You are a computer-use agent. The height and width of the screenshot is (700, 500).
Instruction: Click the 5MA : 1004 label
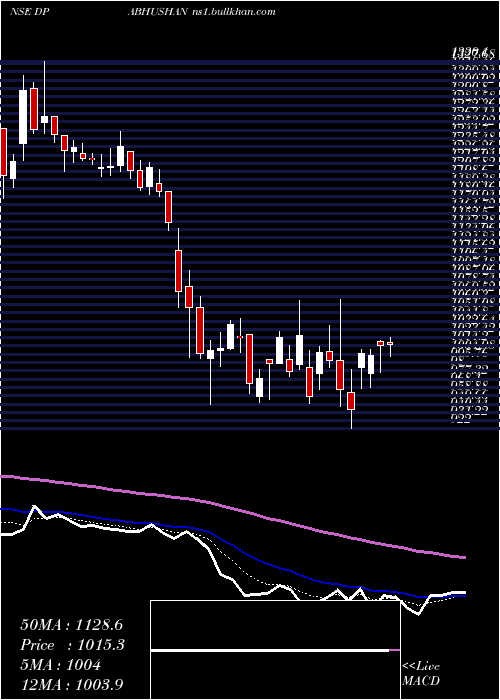coord(60,665)
